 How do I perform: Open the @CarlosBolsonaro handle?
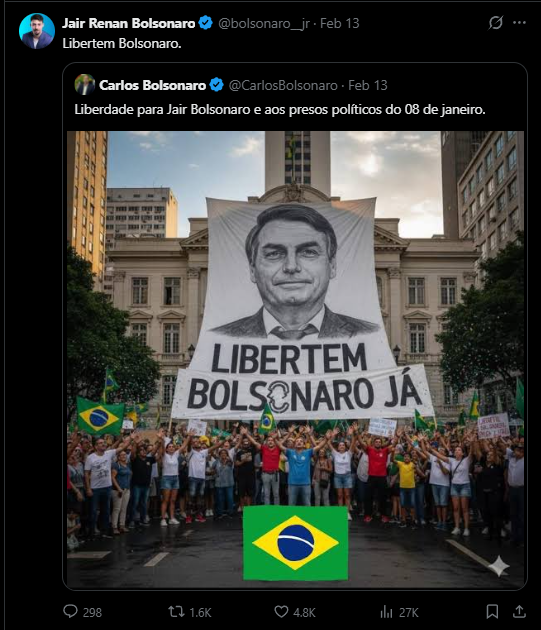[x=283, y=85]
